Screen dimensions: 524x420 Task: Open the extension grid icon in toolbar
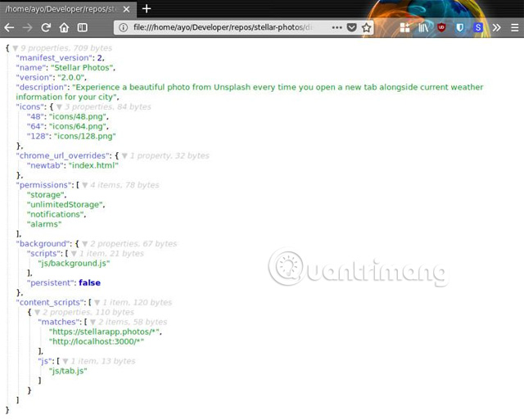pos(404,27)
